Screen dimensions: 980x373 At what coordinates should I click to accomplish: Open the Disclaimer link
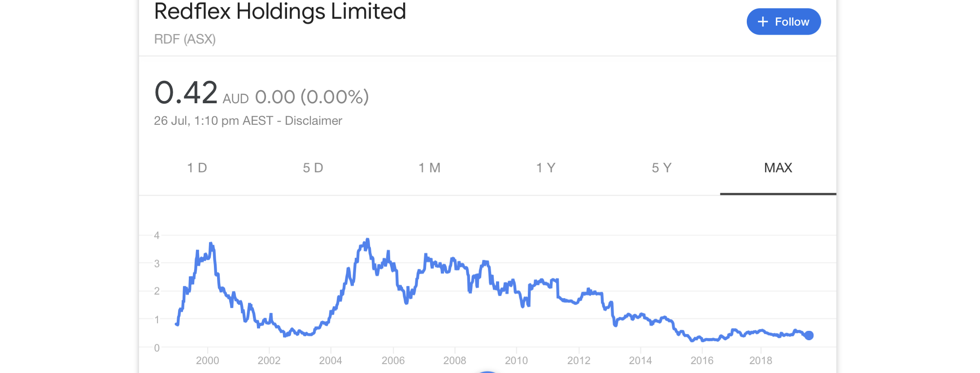(314, 121)
